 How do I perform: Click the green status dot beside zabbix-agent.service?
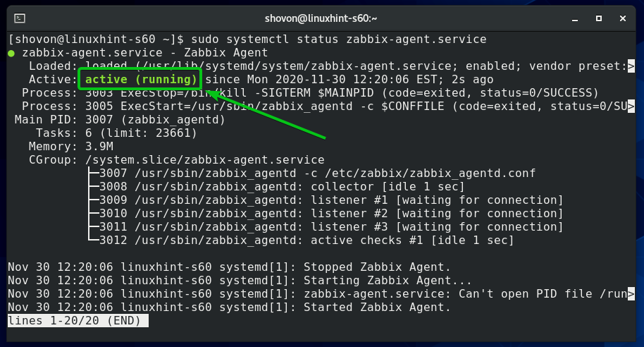coord(12,52)
